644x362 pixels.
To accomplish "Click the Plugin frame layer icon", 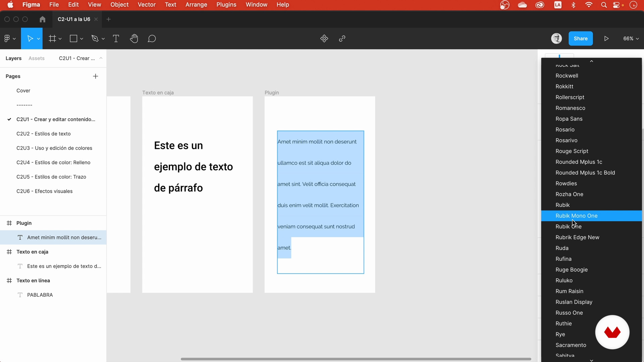I will [x=9, y=223].
